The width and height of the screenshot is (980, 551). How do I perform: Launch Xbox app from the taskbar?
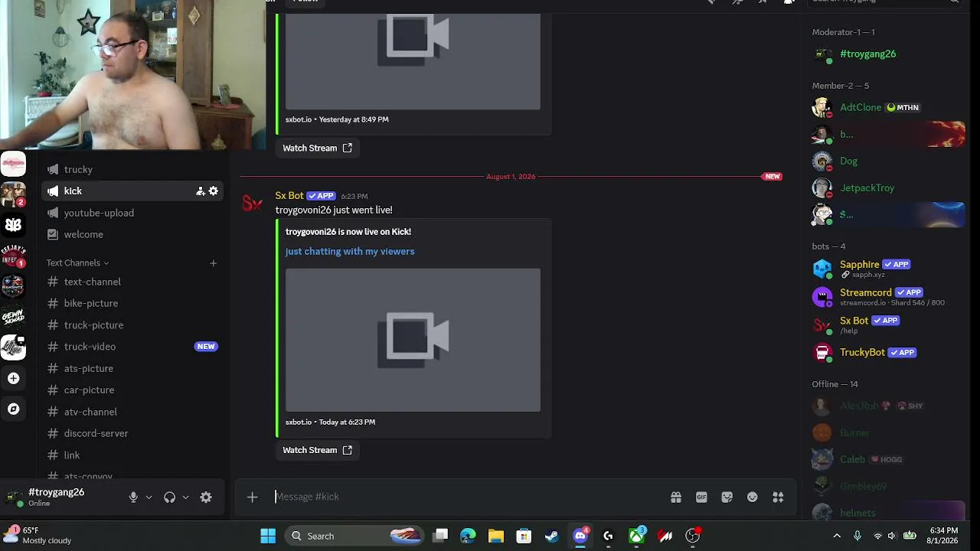pyautogui.click(x=636, y=536)
